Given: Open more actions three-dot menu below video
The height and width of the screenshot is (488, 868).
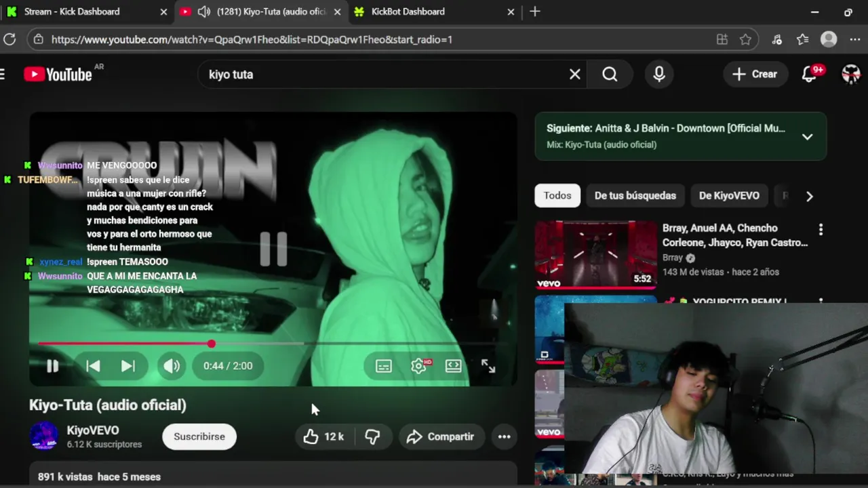Looking at the screenshot, I should (504, 436).
